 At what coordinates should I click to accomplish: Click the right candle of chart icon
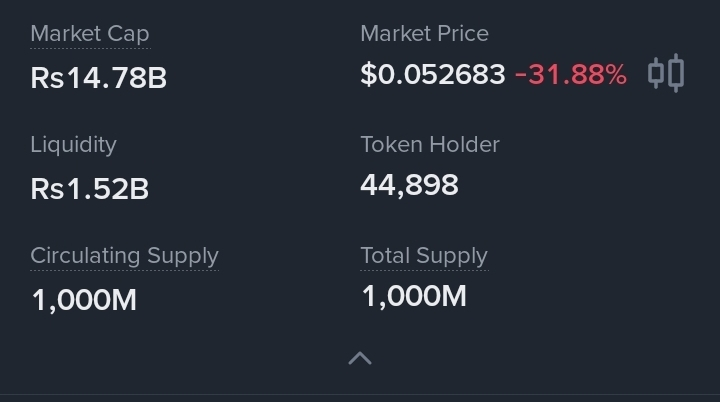click(676, 73)
